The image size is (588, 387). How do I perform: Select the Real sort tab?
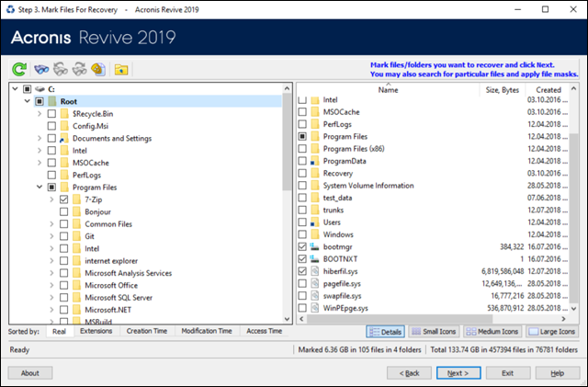pos(59,331)
